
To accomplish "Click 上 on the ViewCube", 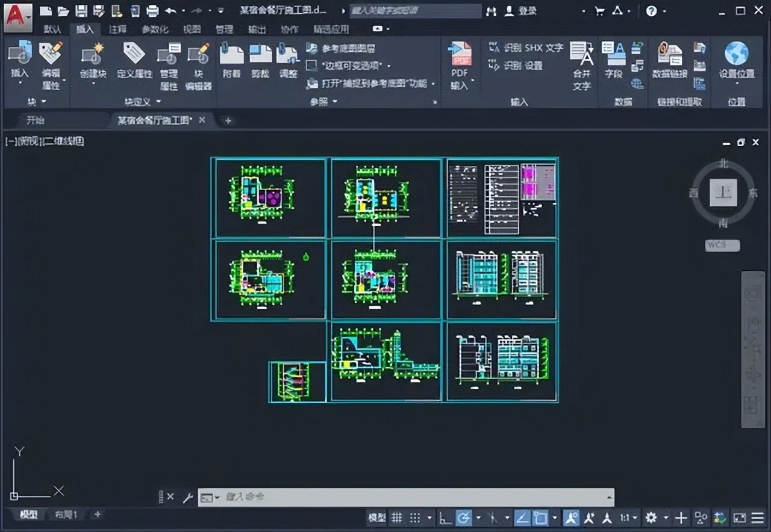I will coord(723,193).
